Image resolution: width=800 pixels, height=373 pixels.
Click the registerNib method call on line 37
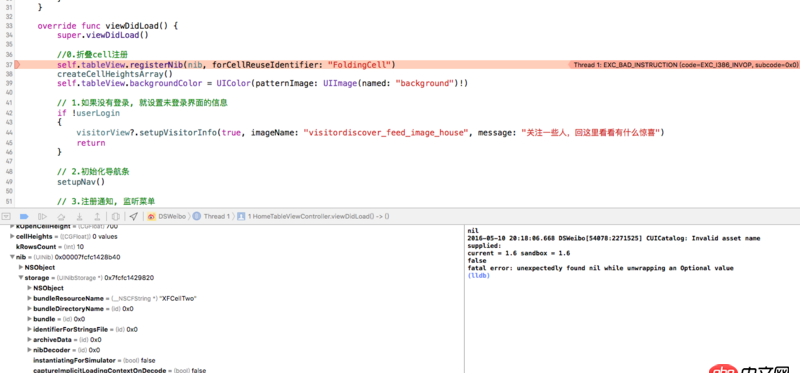(156, 65)
